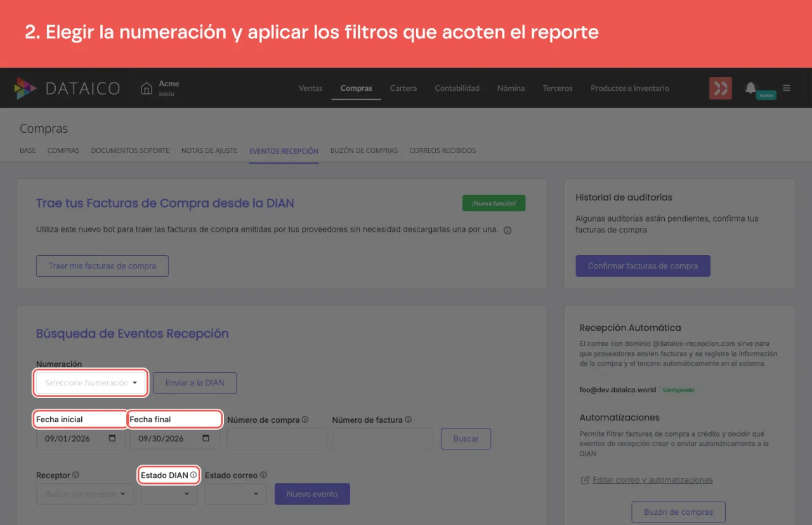Click Confirmar facturas de compra button
Image resolution: width=812 pixels, height=525 pixels.
point(643,266)
